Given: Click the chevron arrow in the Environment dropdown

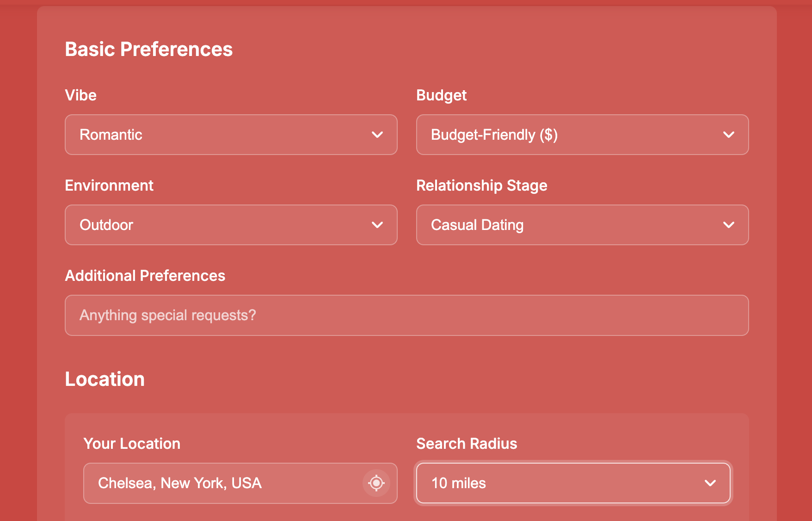Looking at the screenshot, I should (377, 225).
